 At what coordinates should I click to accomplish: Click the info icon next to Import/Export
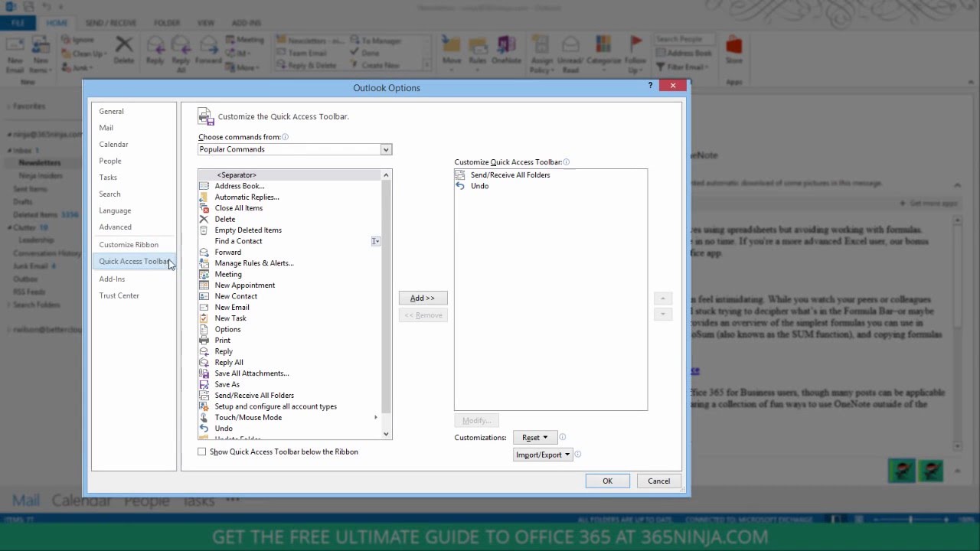coord(577,455)
